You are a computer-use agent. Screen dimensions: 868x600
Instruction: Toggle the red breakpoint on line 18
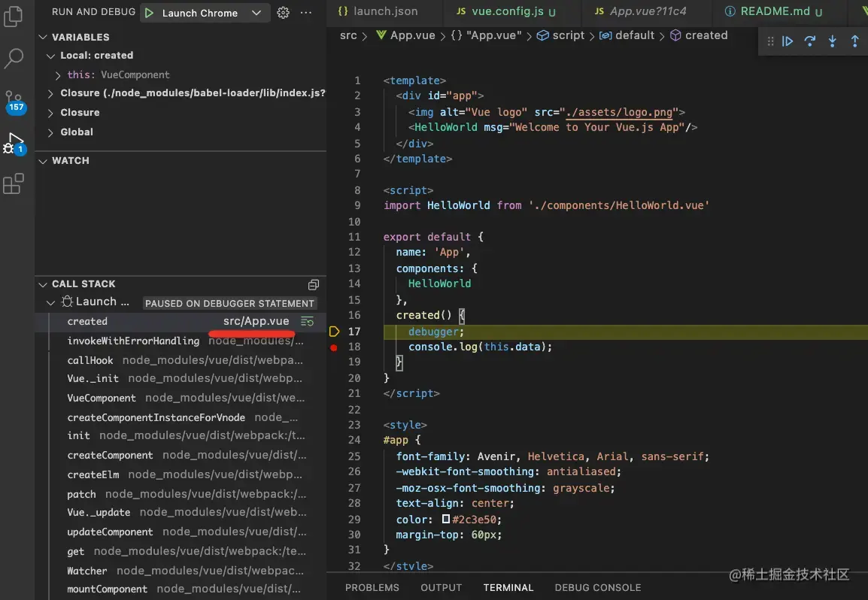pos(334,347)
